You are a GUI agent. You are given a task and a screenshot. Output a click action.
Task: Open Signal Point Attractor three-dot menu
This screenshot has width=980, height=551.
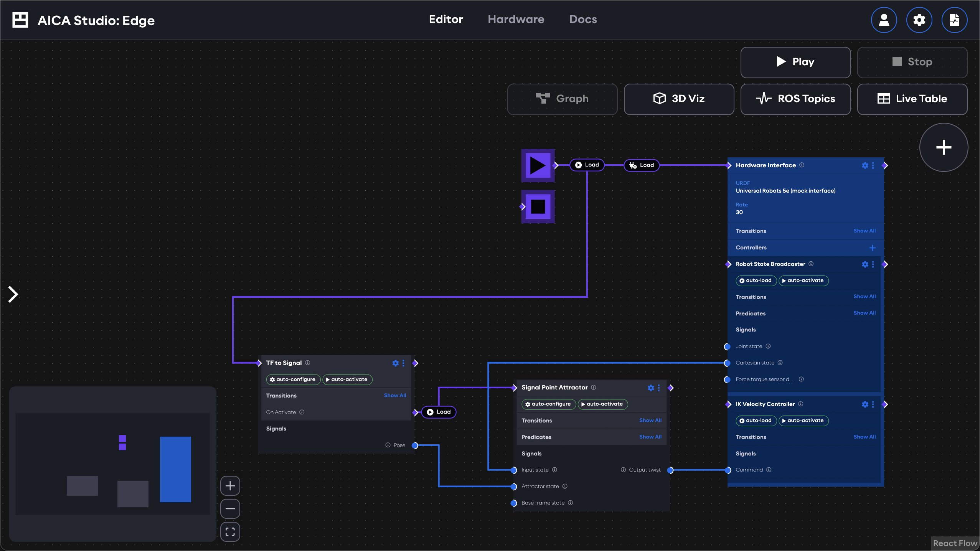[659, 388]
